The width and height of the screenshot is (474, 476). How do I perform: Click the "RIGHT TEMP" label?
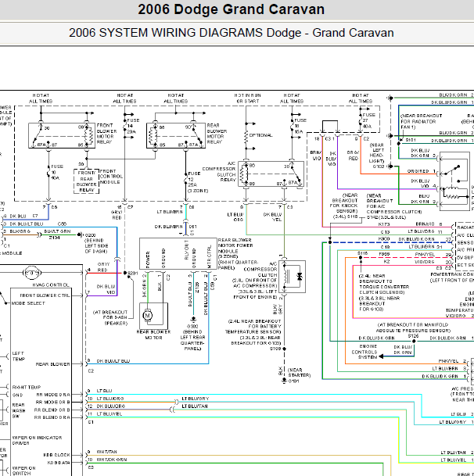27,387
